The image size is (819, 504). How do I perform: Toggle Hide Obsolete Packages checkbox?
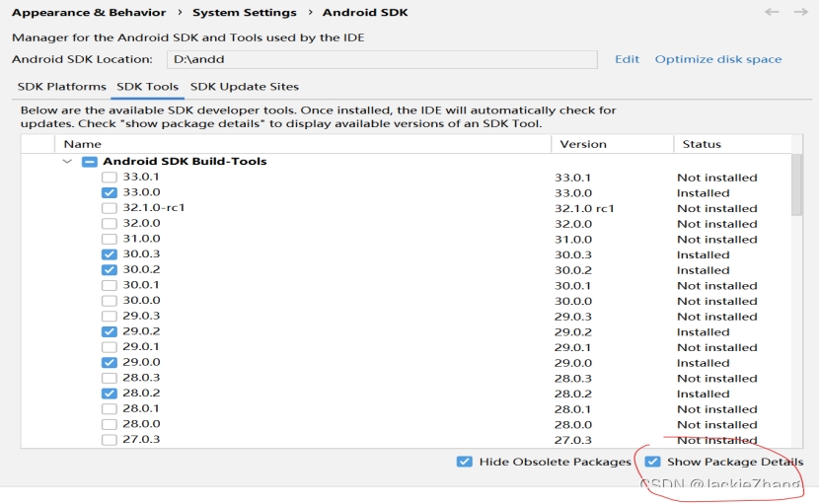click(x=465, y=462)
